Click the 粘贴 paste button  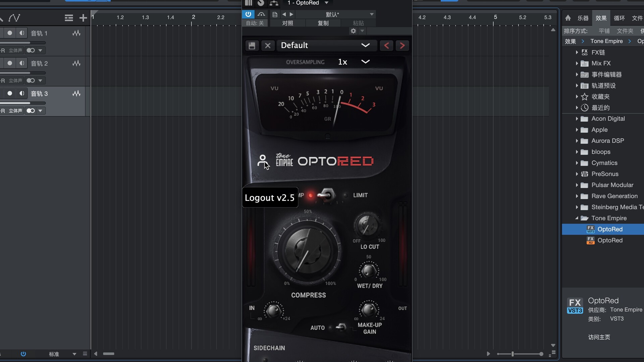pyautogui.click(x=358, y=23)
